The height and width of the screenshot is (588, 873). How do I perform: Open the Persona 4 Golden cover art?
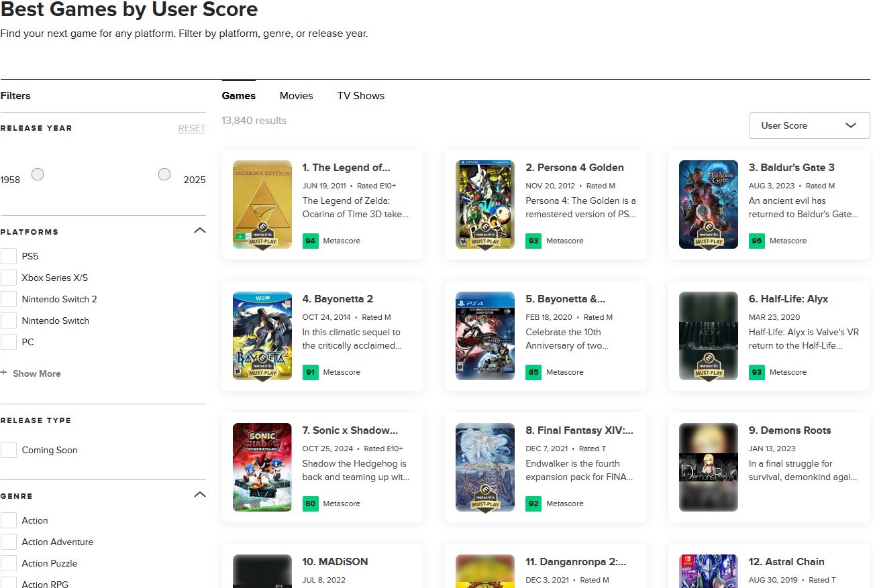coord(485,204)
